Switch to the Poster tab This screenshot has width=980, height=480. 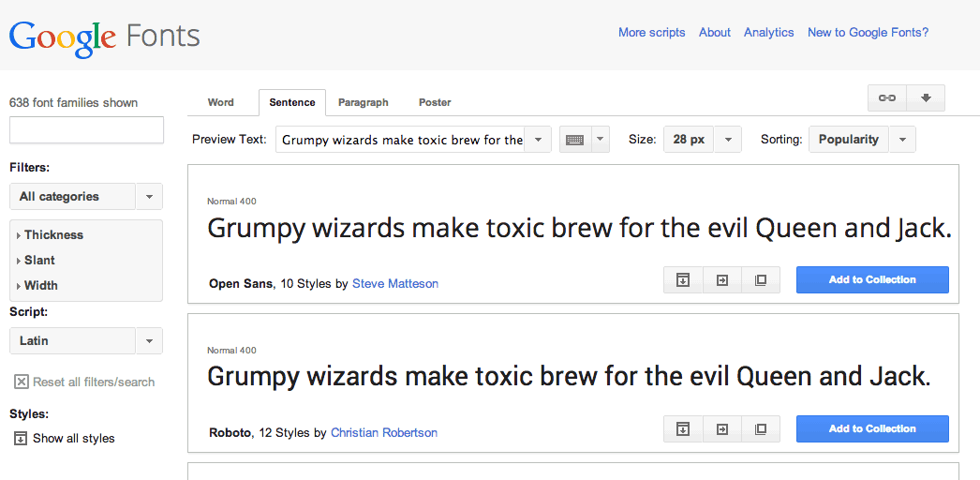[435, 102]
